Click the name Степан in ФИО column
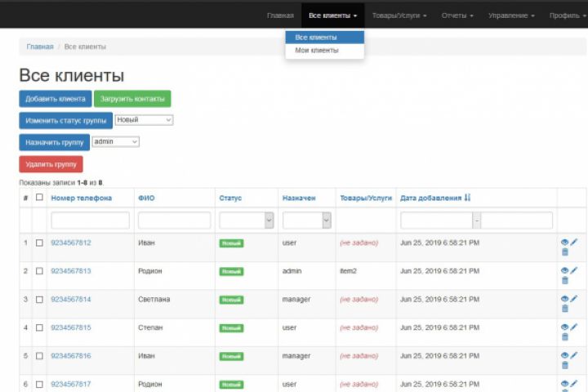 point(150,327)
